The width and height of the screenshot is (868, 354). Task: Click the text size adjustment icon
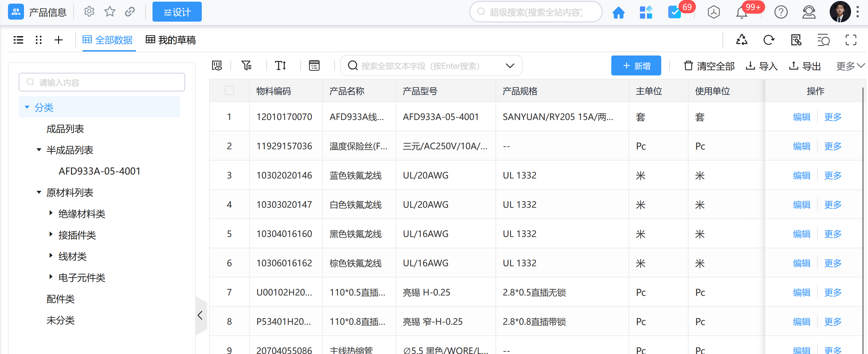tap(280, 65)
